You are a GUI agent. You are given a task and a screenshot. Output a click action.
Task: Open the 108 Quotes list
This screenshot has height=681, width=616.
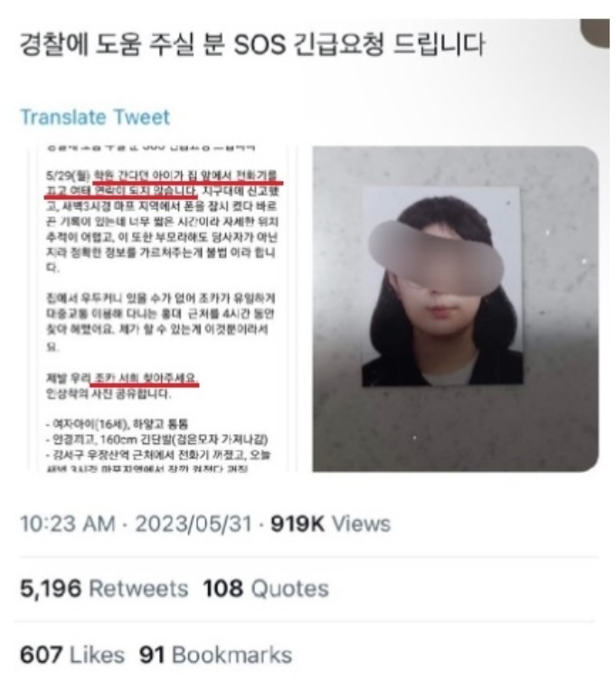[266, 589]
